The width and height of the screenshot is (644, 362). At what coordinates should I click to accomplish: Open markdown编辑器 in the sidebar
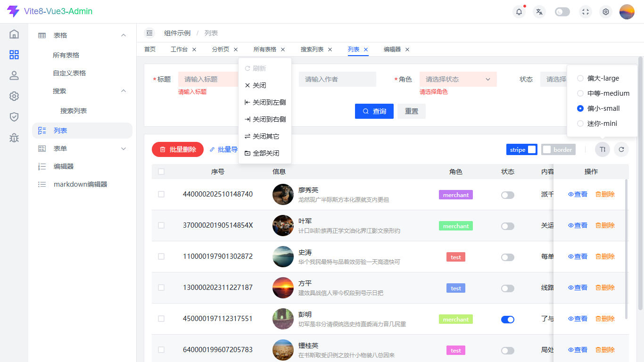point(82,184)
